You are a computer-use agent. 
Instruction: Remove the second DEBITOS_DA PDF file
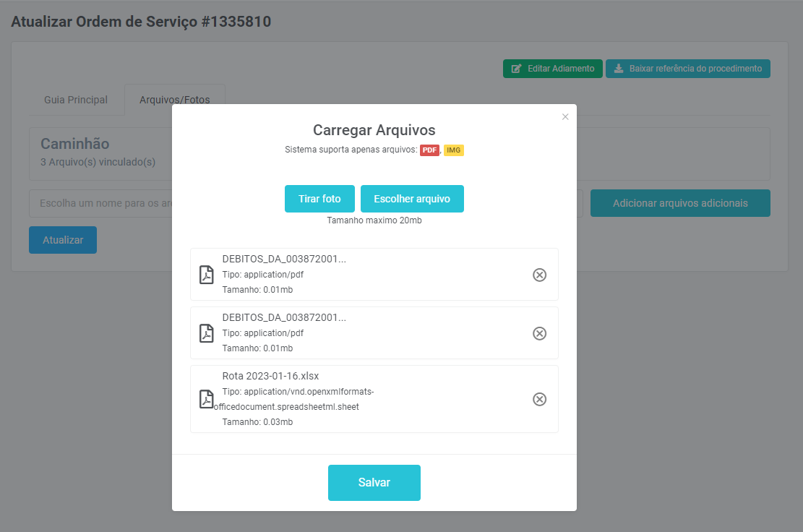(539, 333)
